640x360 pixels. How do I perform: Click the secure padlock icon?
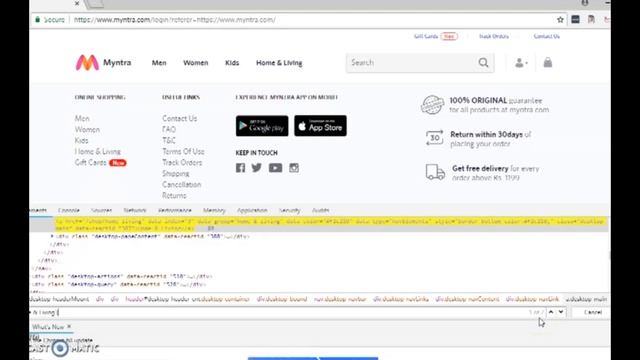38,20
